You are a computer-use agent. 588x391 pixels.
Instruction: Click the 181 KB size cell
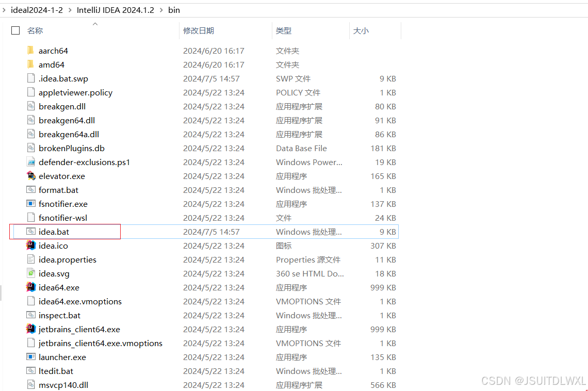click(x=383, y=148)
